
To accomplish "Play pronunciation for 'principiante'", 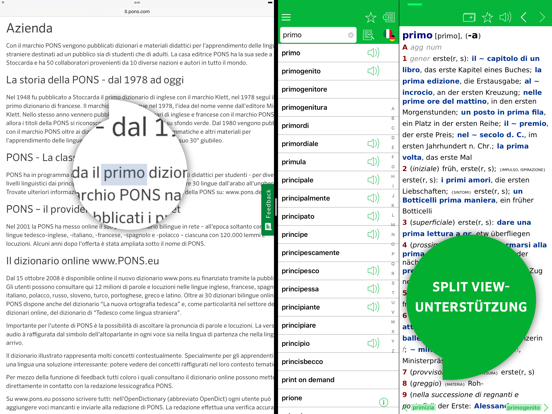I will tap(373, 307).
